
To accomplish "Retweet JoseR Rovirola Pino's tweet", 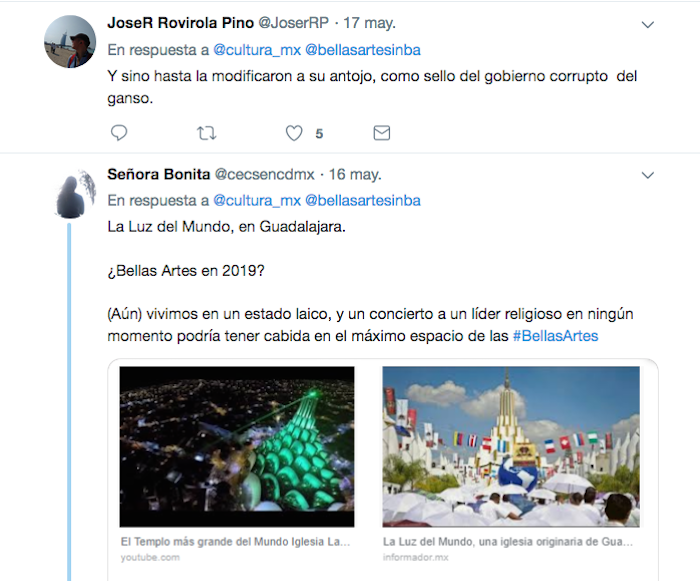I will (206, 133).
